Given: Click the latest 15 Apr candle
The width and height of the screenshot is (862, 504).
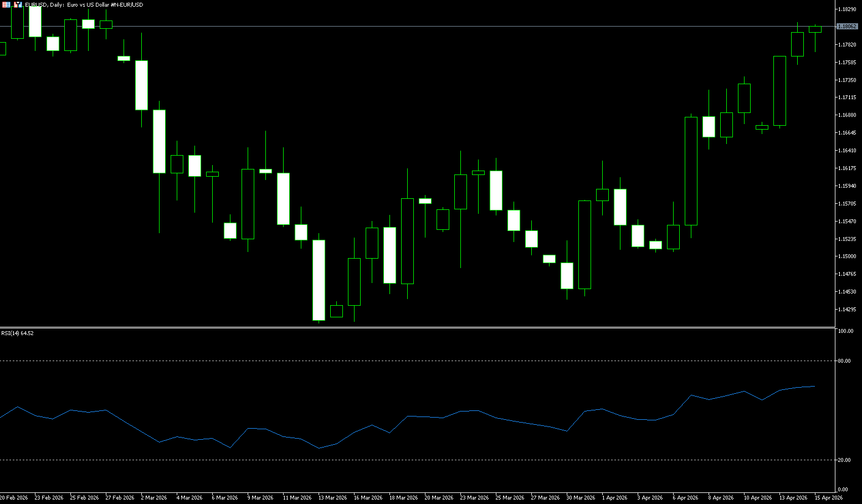Looking at the screenshot, I should tap(815, 29).
